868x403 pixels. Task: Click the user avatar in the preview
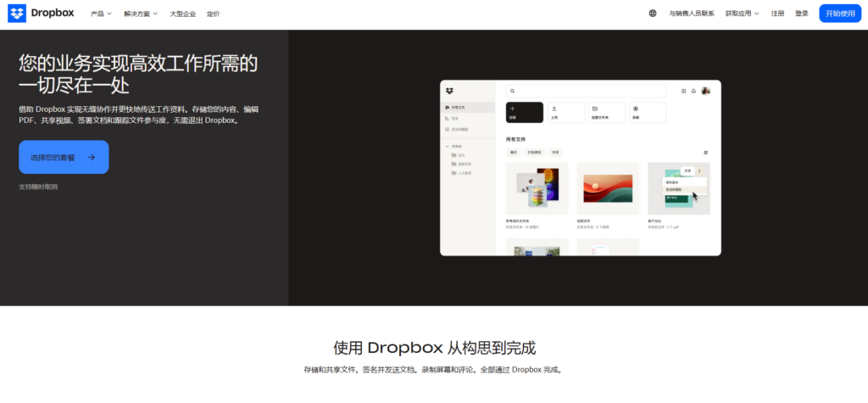point(706,91)
